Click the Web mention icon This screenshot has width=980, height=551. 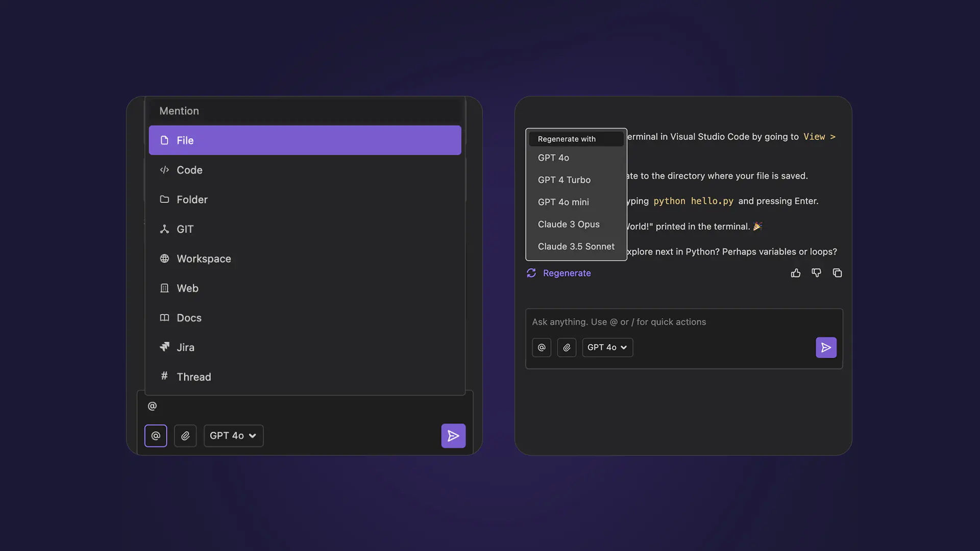[x=164, y=288]
